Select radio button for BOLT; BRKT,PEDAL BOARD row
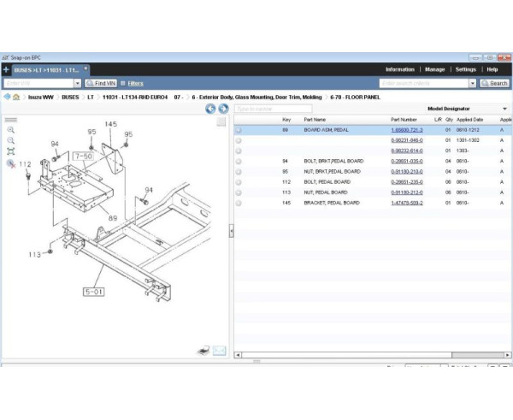Viewport: 513px width, 420px height. [239, 161]
